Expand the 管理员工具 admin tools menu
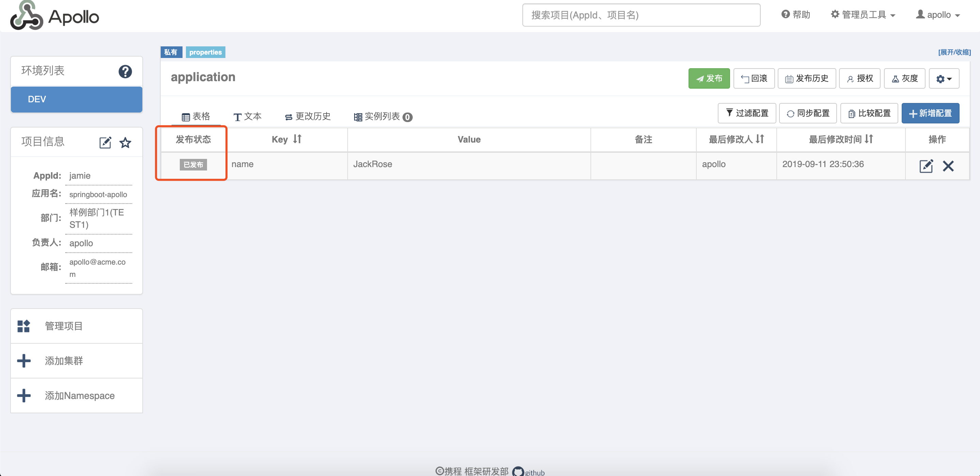Image resolution: width=980 pixels, height=476 pixels. click(863, 15)
